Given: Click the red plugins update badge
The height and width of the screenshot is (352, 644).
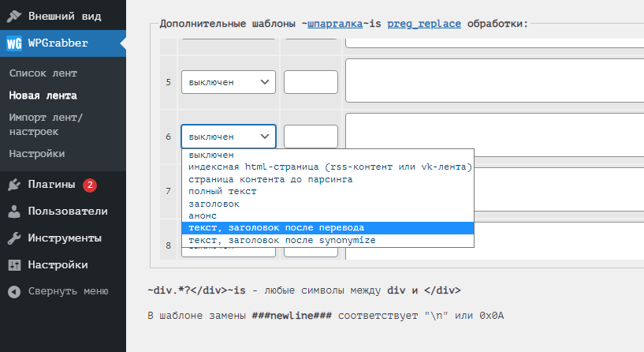Looking at the screenshot, I should 90,185.
